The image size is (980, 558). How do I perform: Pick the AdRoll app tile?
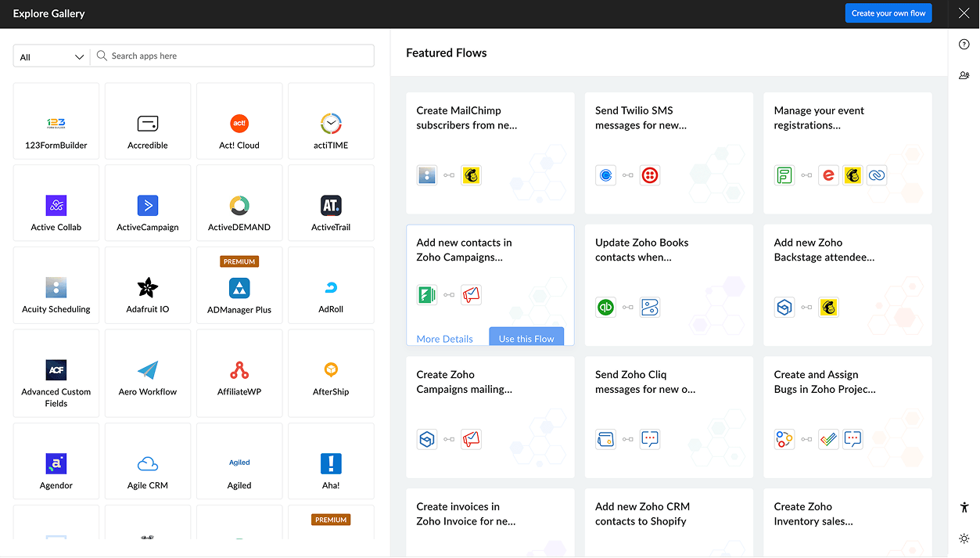(x=331, y=286)
